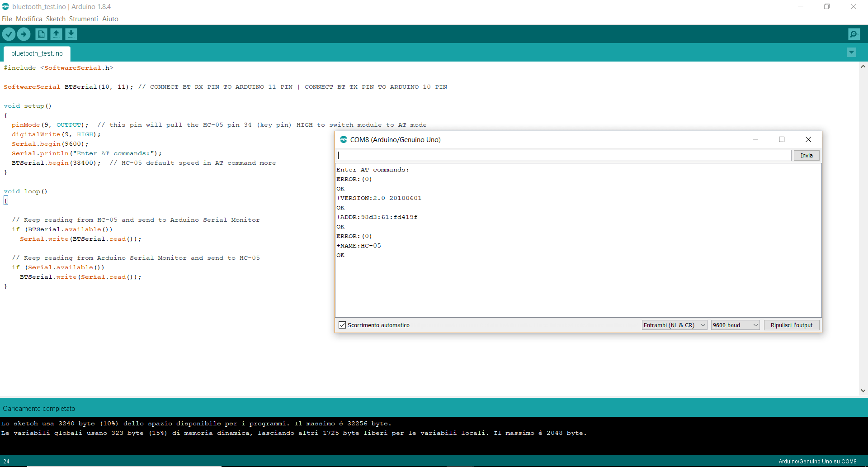Open the File menu

pos(7,19)
